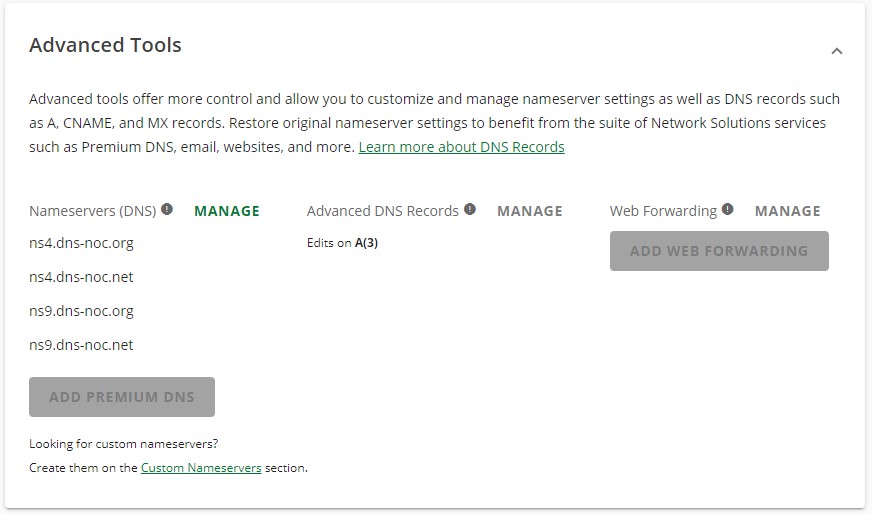Viewport: 872px width, 514px height.
Task: Click the Web Forwarding label
Action: pyautogui.click(x=663, y=211)
